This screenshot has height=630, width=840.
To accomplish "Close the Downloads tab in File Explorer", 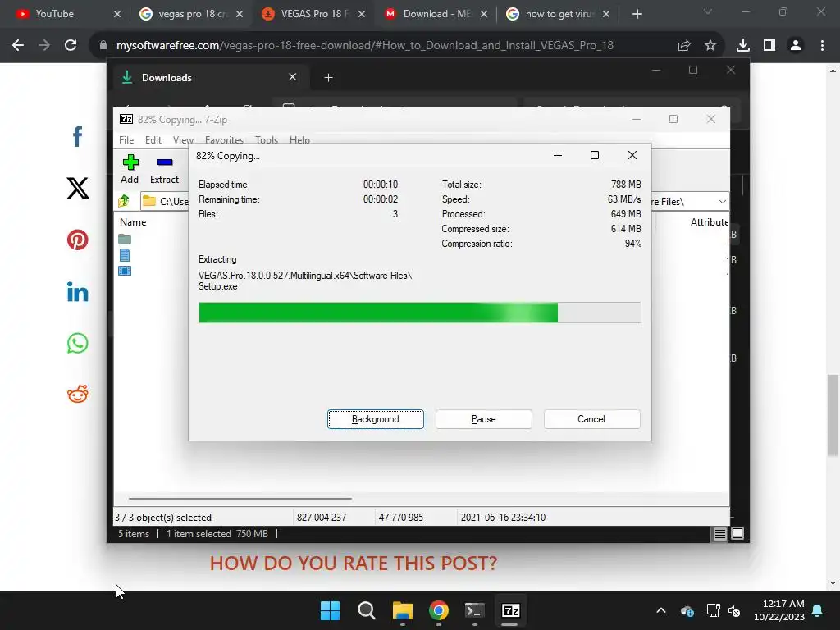I will (x=293, y=77).
